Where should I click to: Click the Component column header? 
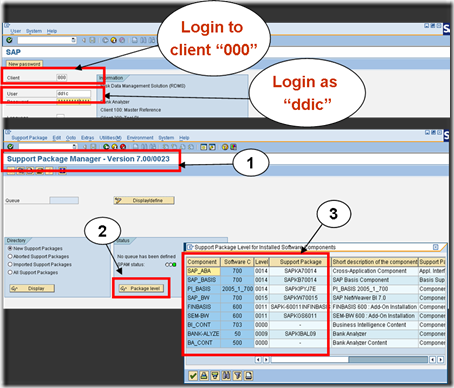coord(203,262)
